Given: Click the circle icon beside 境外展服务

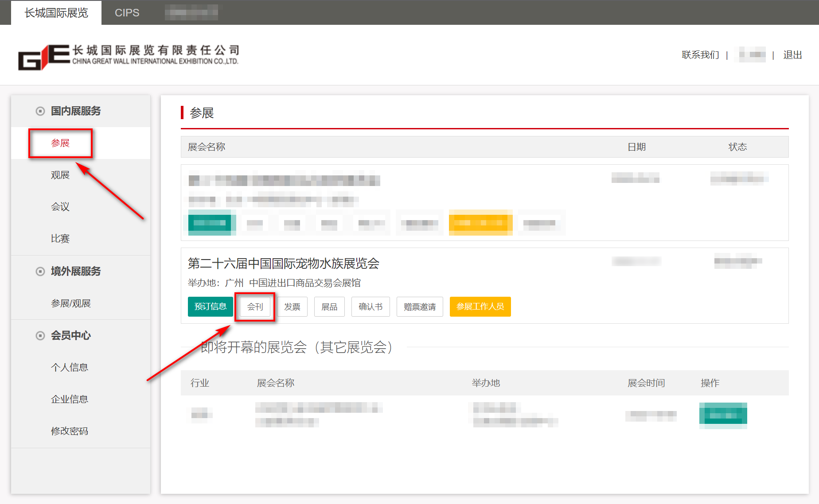Looking at the screenshot, I should tap(40, 271).
